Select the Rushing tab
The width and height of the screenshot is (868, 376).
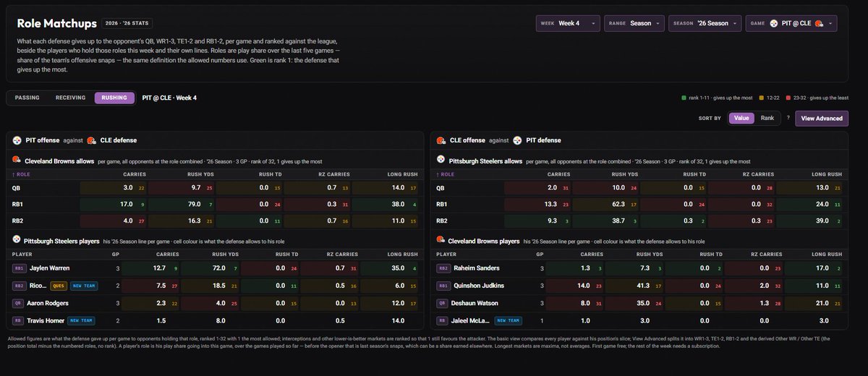tap(114, 98)
